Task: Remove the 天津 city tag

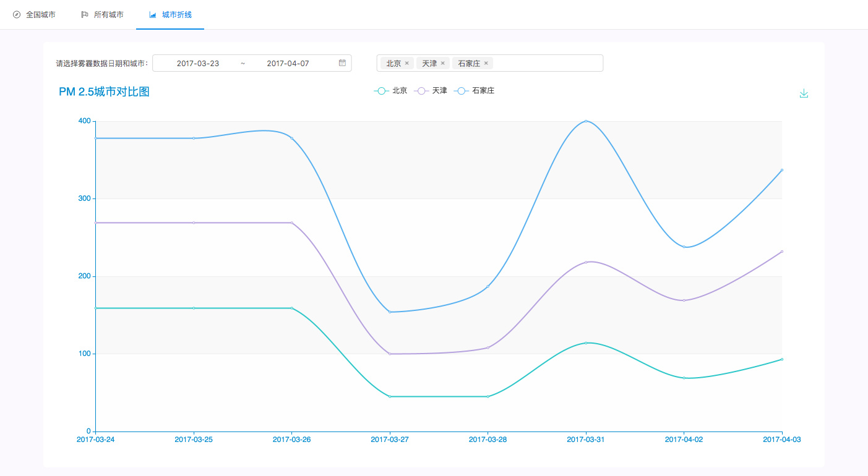Action: 443,63
